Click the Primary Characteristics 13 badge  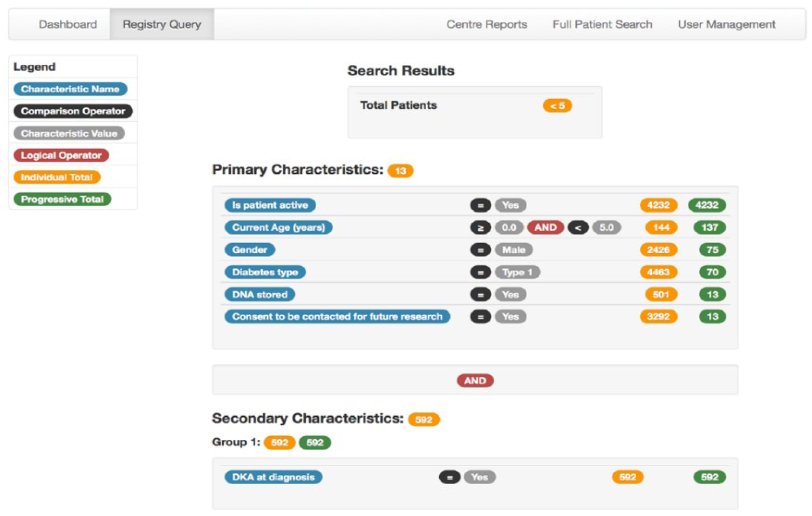(x=400, y=171)
